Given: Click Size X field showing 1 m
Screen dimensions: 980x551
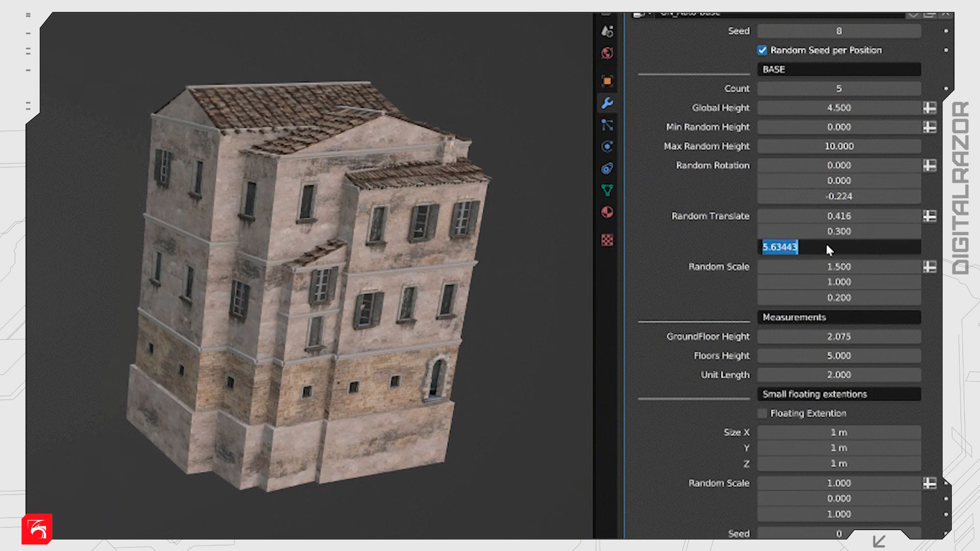Looking at the screenshot, I should [839, 433].
